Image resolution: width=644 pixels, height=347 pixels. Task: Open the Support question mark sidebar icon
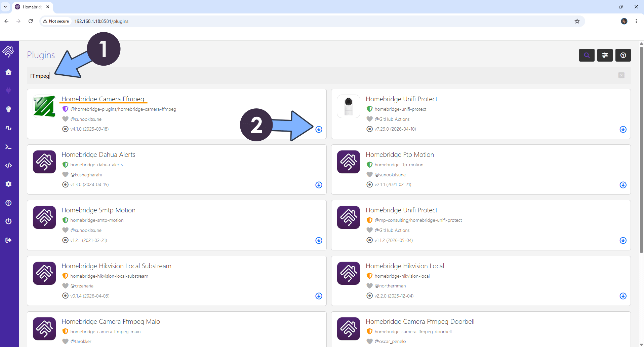[8, 203]
